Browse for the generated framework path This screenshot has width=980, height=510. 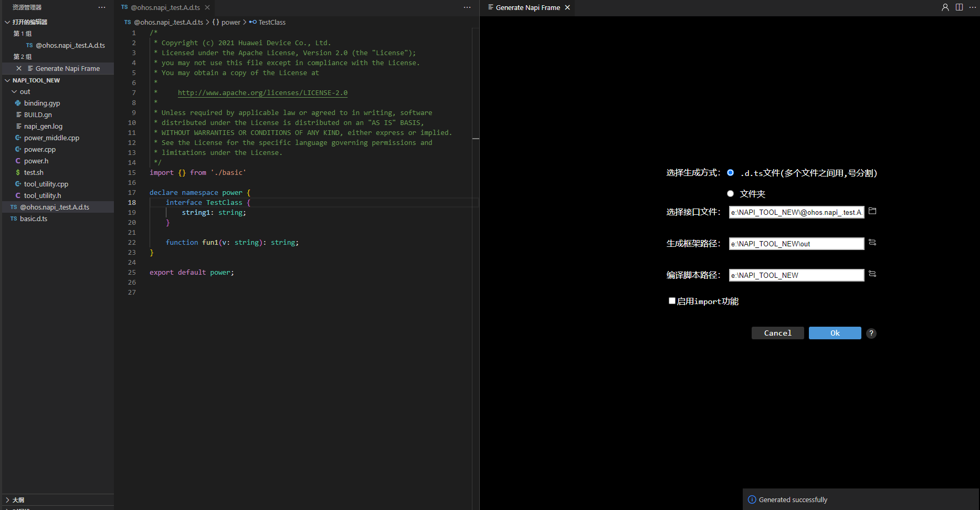[872, 243]
